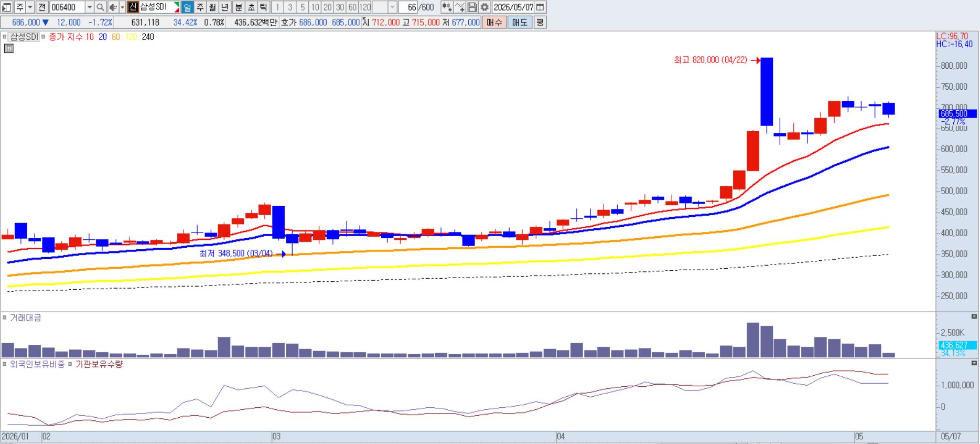Screen dimensions: 980x444
Task: Toggle the 기관보유수량 indicator marker
Action: tap(70, 364)
